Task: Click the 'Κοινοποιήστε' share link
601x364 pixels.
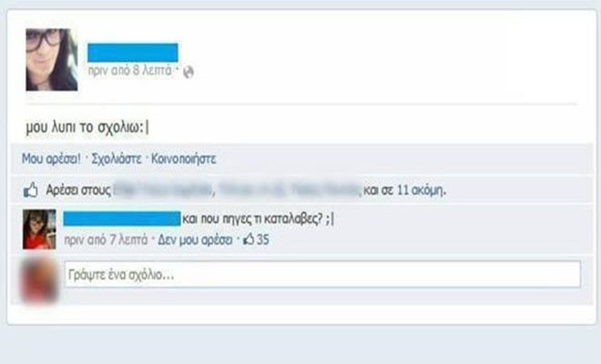Action: [x=184, y=158]
